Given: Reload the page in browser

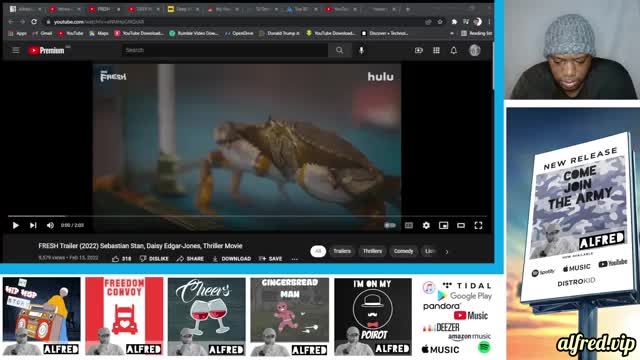Looking at the screenshot, I should 34,22.
